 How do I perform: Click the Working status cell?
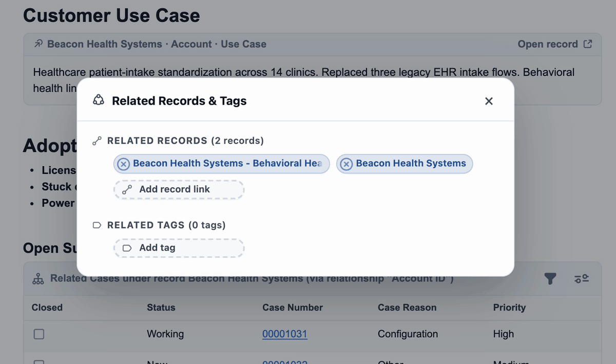click(x=165, y=334)
